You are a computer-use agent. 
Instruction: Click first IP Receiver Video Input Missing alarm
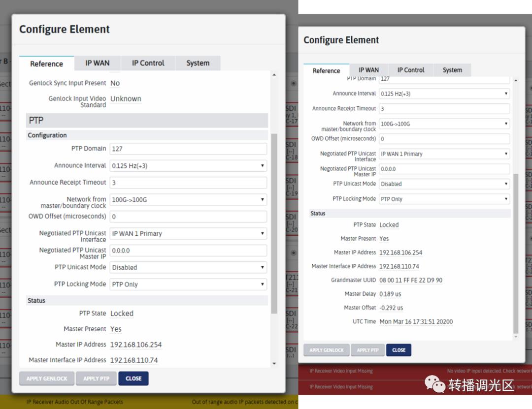pos(341,371)
